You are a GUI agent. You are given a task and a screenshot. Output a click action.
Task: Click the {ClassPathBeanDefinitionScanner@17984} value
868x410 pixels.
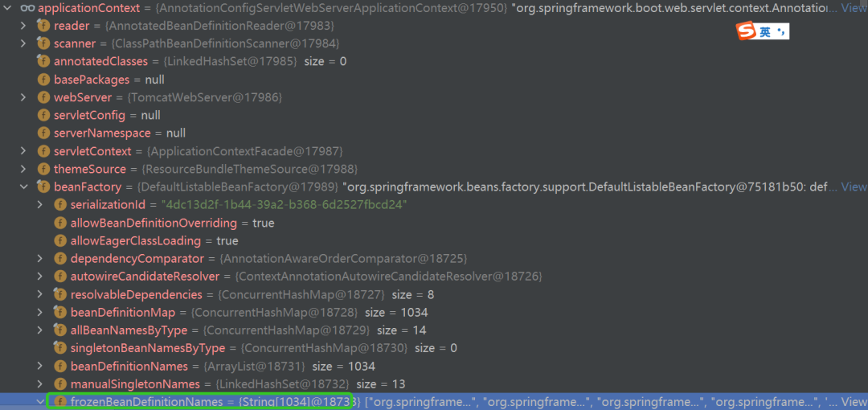(225, 43)
